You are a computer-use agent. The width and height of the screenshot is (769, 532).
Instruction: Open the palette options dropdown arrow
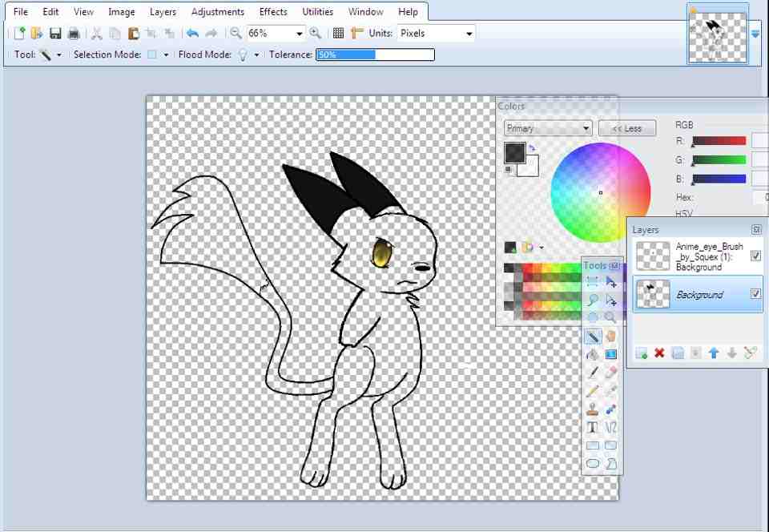(542, 248)
